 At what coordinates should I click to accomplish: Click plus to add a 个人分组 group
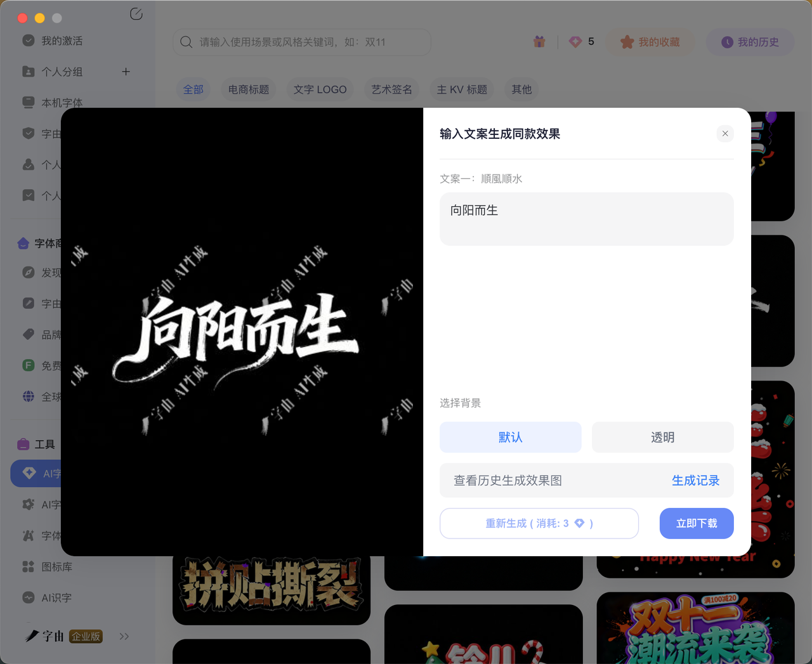point(126,72)
